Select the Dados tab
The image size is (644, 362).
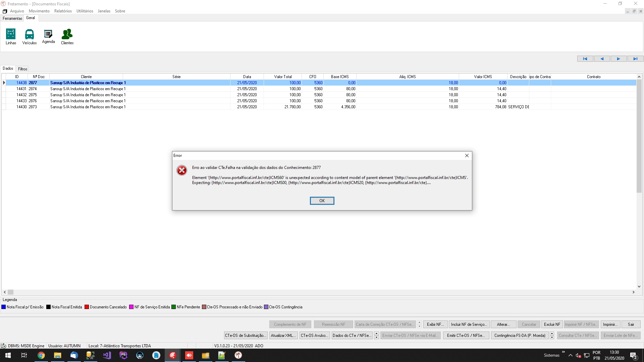pyautogui.click(x=8, y=68)
